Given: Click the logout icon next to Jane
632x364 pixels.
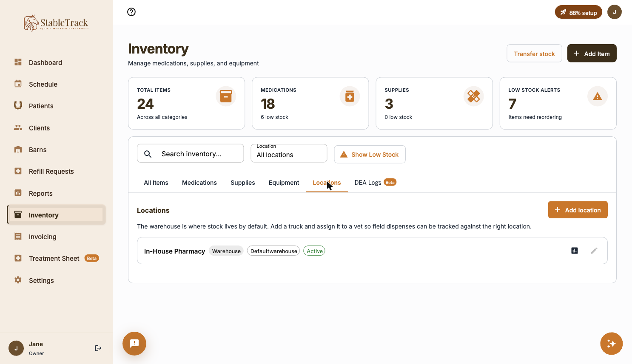Looking at the screenshot, I should (x=98, y=348).
